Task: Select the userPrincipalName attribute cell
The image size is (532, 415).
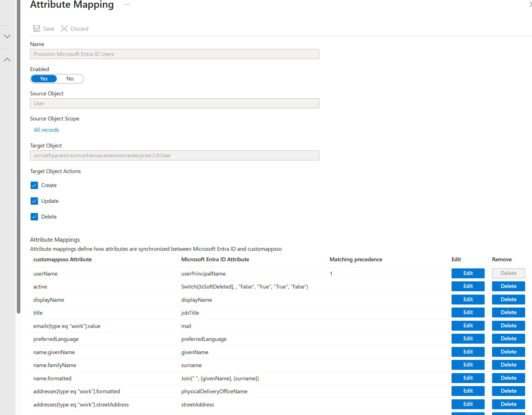Action: tap(204, 274)
